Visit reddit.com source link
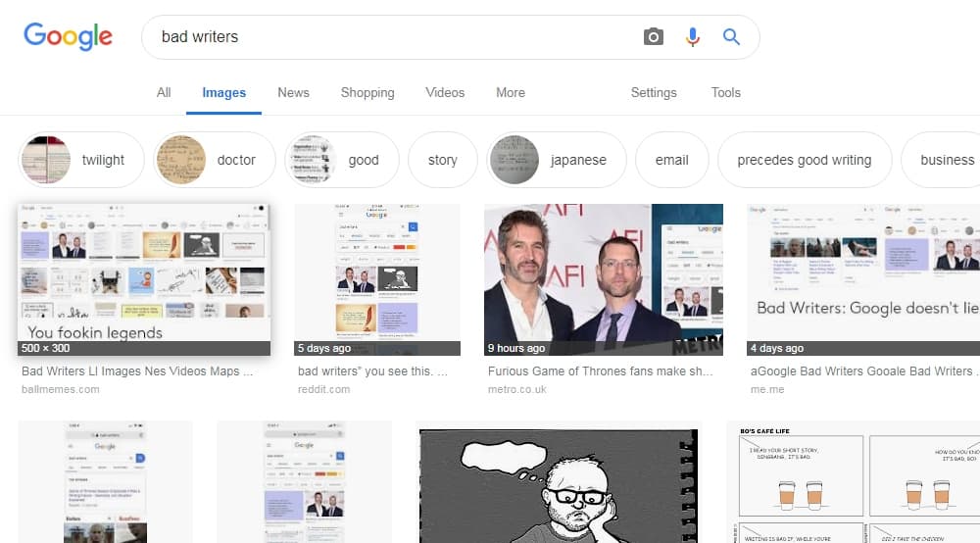980x543 pixels. [323, 389]
